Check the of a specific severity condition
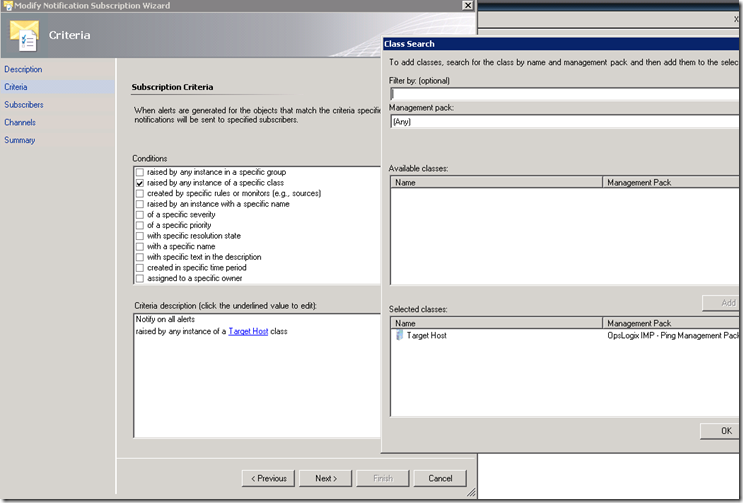743x503 pixels. click(140, 215)
